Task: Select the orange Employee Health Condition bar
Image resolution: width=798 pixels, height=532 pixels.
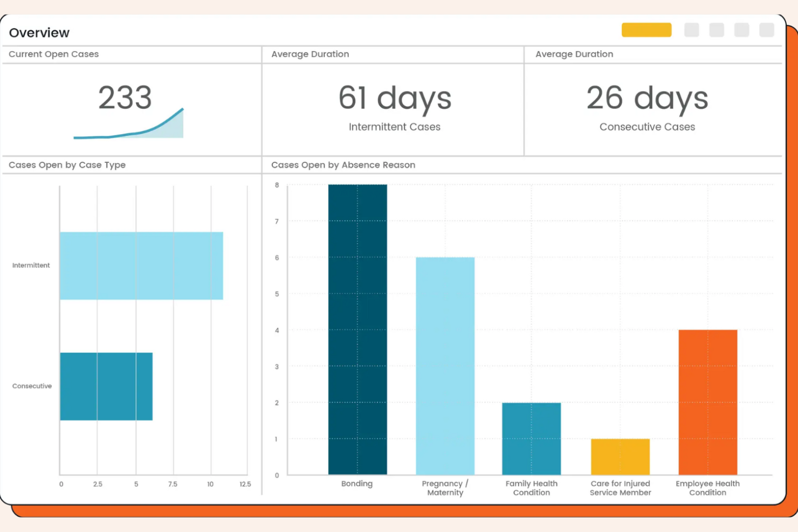Action: 707,402
